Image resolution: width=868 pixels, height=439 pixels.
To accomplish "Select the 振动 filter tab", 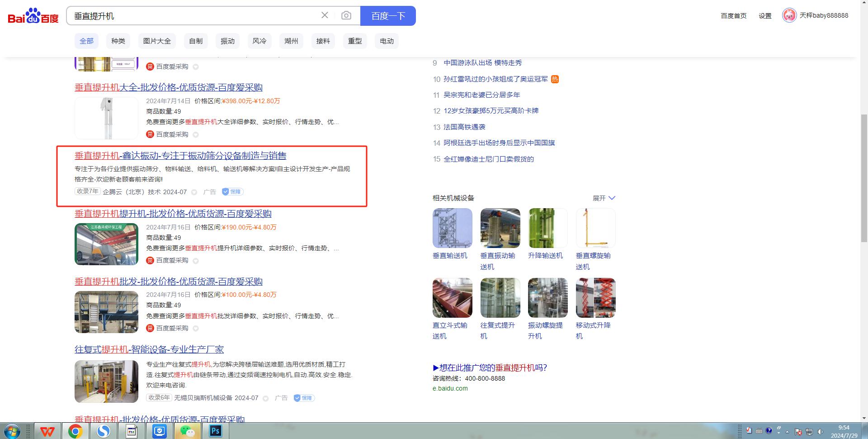I will (x=227, y=41).
